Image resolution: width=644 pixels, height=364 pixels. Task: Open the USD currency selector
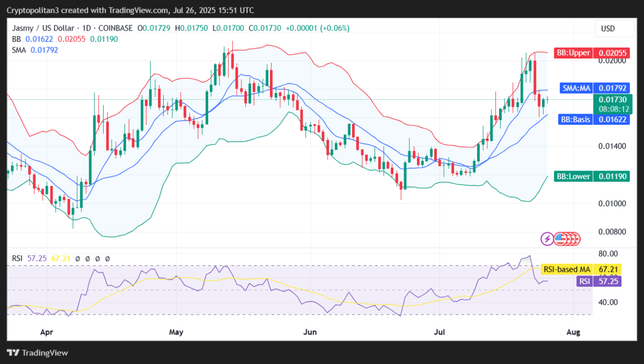[x=608, y=28]
